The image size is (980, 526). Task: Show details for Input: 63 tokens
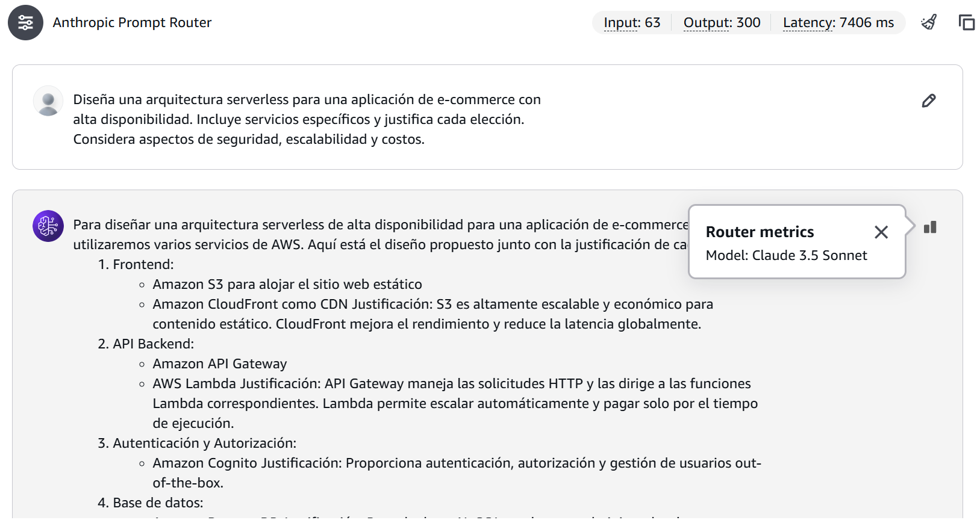tap(632, 23)
